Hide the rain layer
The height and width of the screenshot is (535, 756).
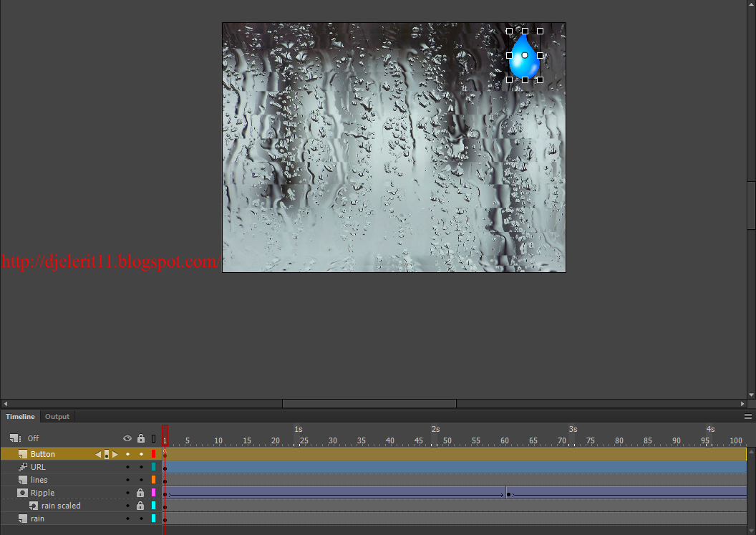(127, 519)
